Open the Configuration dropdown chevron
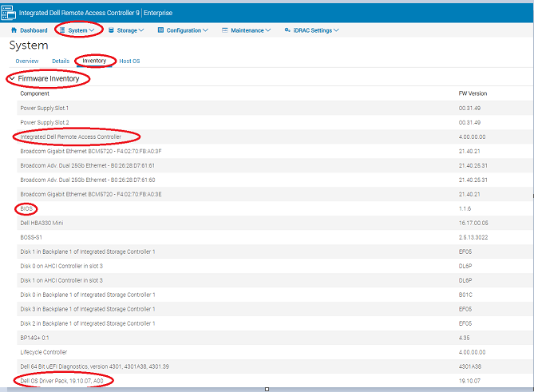Screen dimensions: 534x392 pos(205,30)
